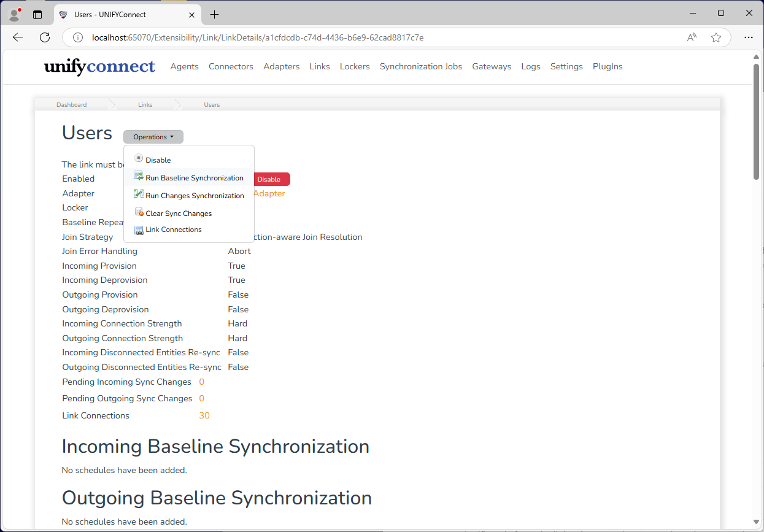Follow the orange Adapter link
The image size is (764, 532).
pyautogui.click(x=269, y=193)
